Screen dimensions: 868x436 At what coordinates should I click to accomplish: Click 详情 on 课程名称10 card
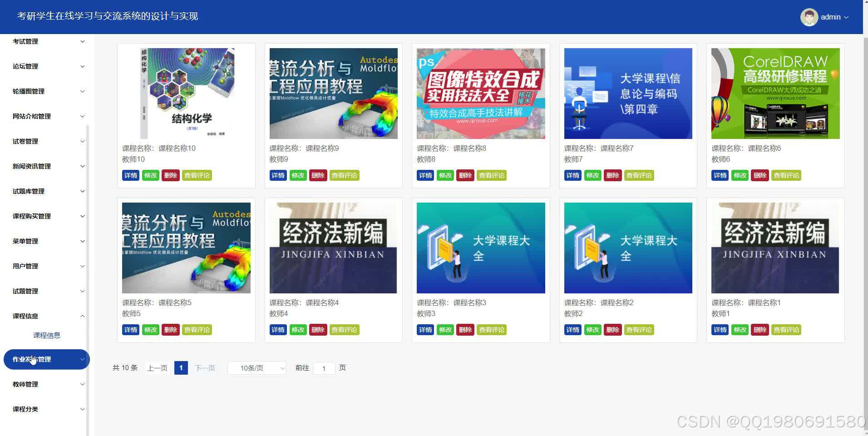[x=130, y=175]
